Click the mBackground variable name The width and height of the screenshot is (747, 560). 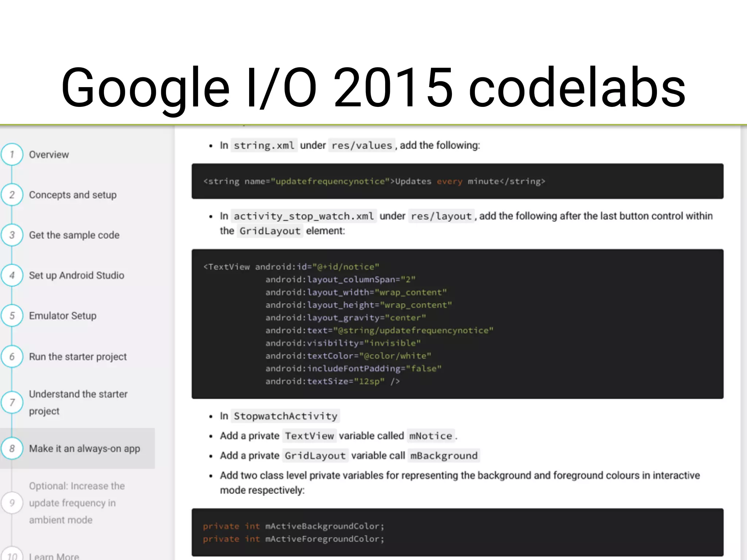[x=444, y=455]
